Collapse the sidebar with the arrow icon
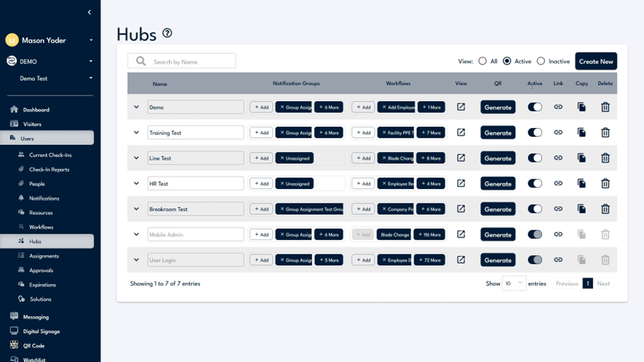The image size is (644, 362). click(x=89, y=12)
